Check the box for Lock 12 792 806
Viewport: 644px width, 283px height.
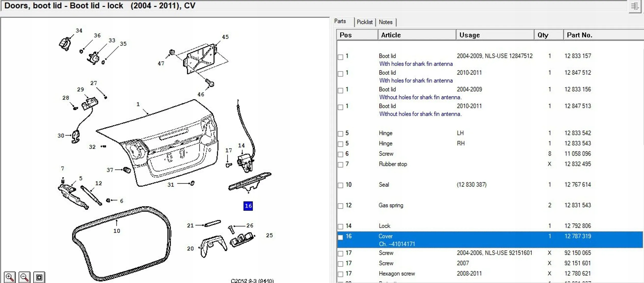tap(340, 227)
